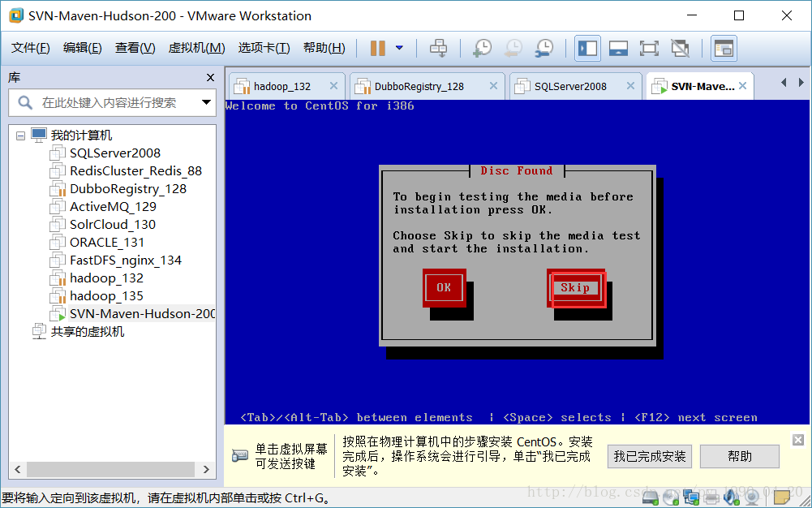Click the Send Ctrl+Alt+Del icon

[438, 48]
